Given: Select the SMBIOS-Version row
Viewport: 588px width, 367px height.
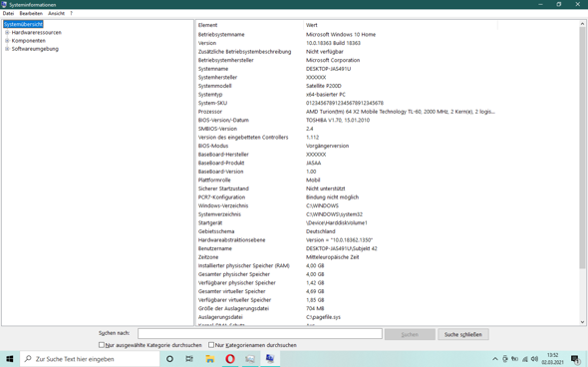Looking at the screenshot, I should [347, 129].
